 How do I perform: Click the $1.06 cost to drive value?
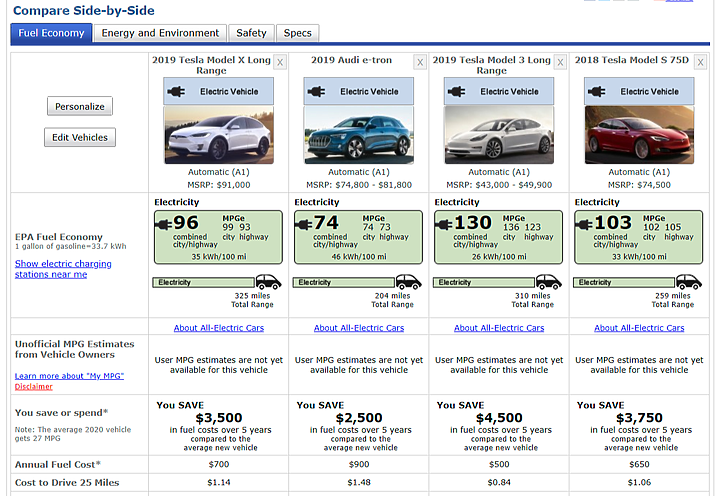(x=639, y=483)
